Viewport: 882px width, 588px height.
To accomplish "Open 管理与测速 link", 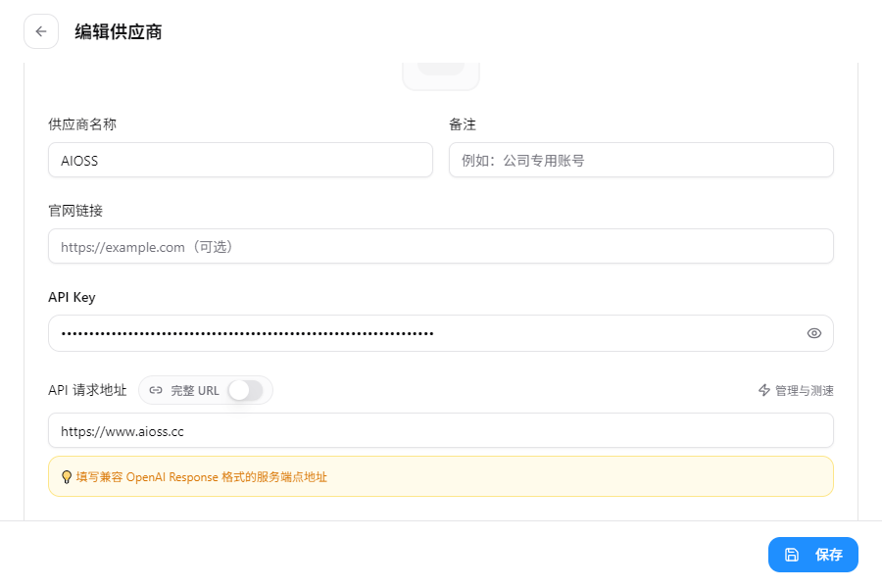I will point(796,390).
